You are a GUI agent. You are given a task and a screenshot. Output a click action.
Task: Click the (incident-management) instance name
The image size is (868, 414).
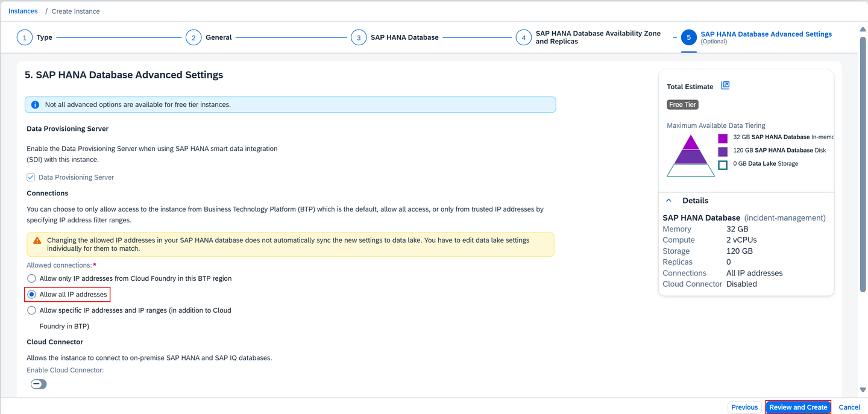pos(785,218)
